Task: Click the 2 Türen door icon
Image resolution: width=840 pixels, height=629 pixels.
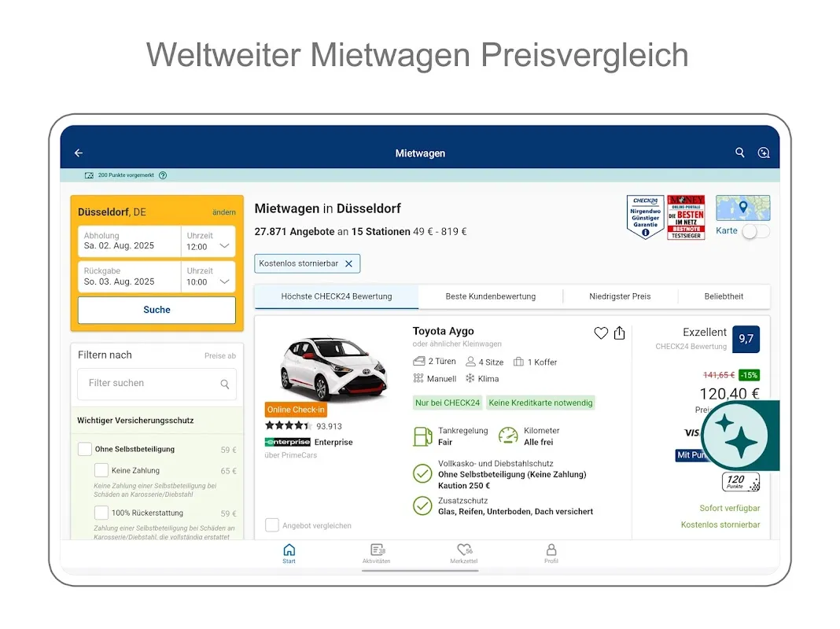Action: [419, 362]
